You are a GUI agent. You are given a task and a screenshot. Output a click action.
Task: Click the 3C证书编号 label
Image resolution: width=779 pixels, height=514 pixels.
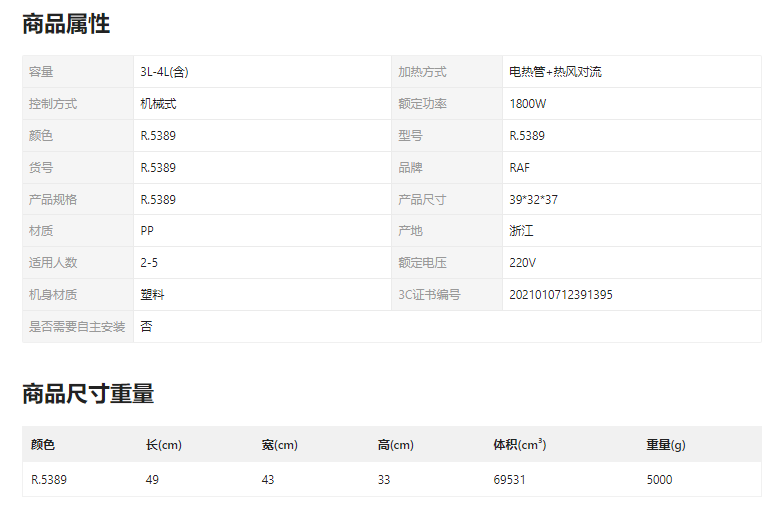[429, 295]
